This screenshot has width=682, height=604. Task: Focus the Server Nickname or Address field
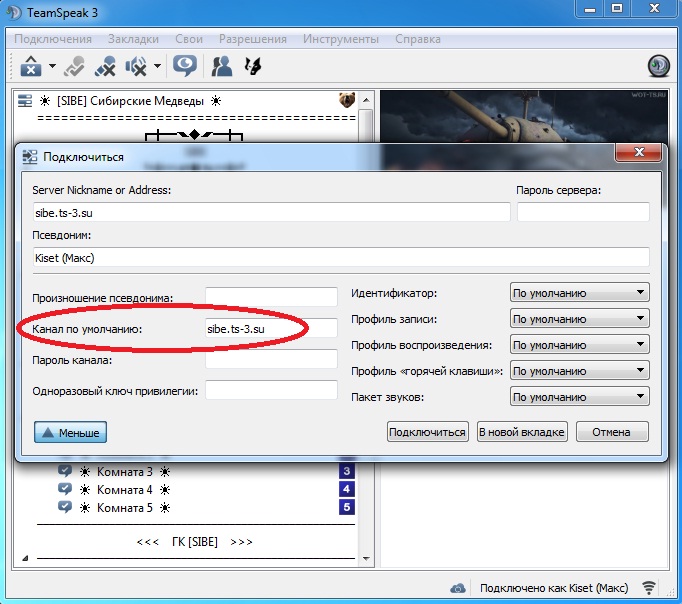(x=271, y=212)
